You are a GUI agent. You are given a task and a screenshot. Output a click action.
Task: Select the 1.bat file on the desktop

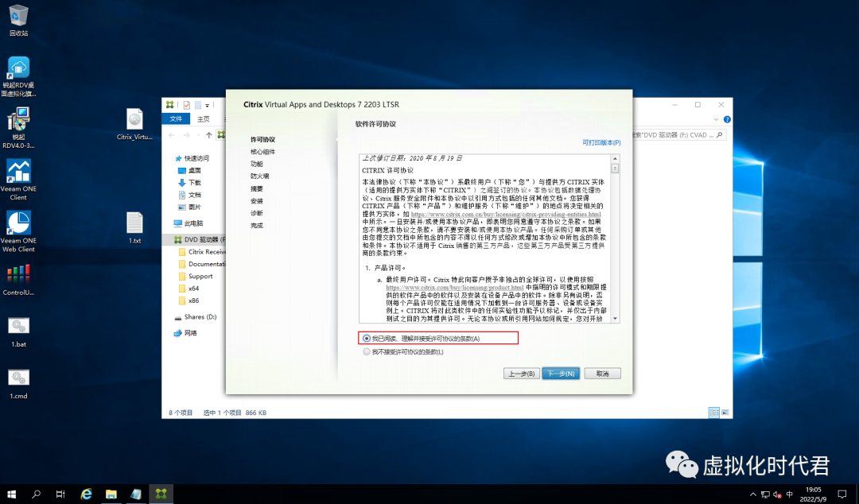point(18,332)
